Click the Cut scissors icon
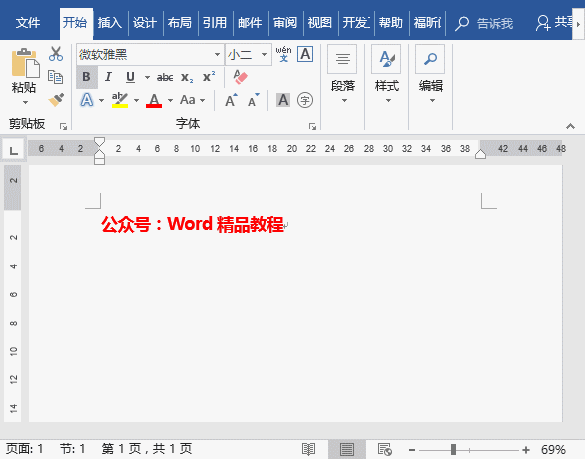 pyautogui.click(x=56, y=54)
